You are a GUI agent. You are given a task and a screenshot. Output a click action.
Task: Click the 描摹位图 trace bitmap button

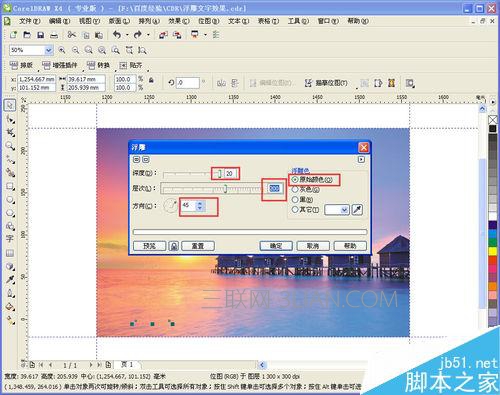pos(326,83)
